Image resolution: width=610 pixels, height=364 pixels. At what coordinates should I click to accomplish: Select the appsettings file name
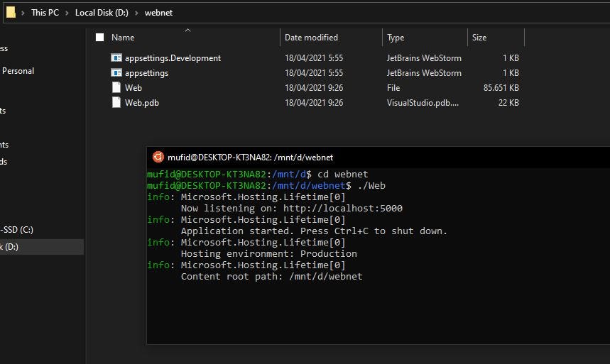[x=147, y=72]
